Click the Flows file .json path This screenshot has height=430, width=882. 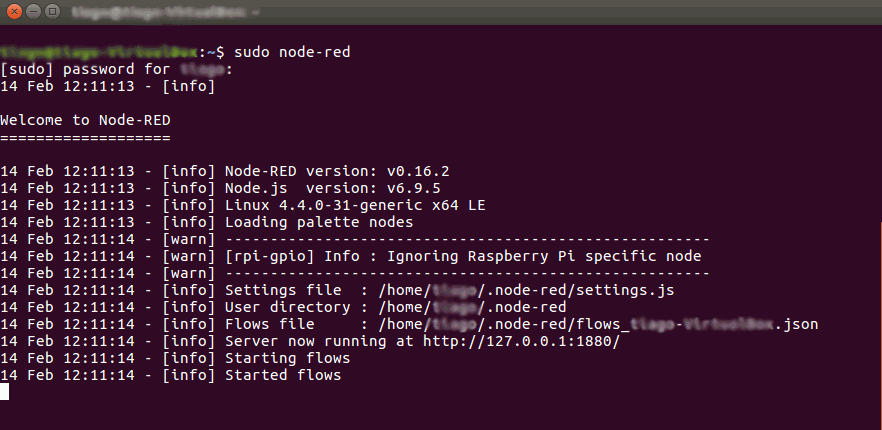(598, 324)
